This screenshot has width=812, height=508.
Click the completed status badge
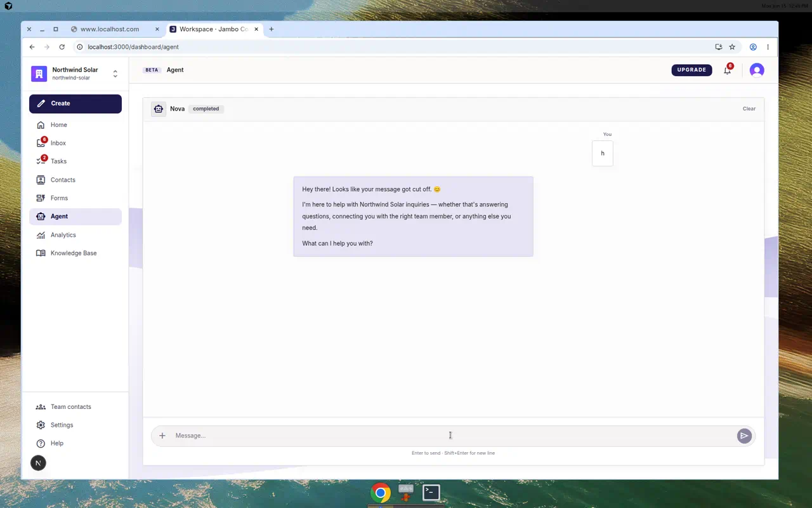coord(206,109)
